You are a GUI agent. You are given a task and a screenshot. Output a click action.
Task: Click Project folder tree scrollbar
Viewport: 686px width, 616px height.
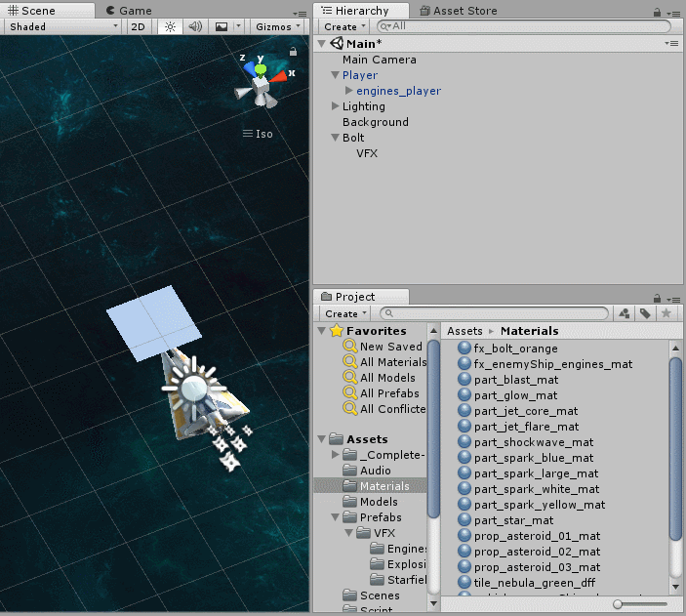pos(433,430)
